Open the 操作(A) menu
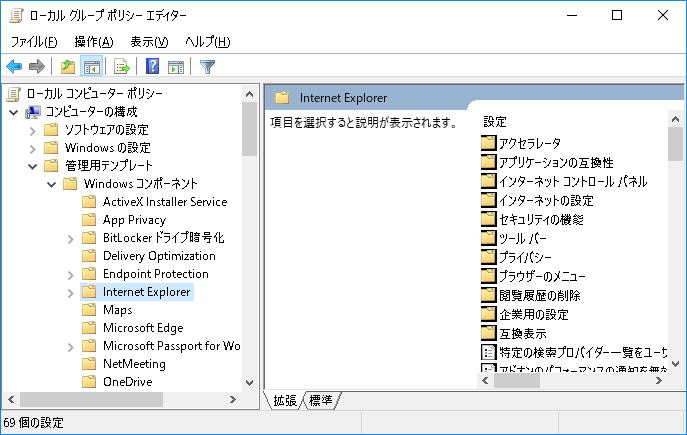 (94, 42)
